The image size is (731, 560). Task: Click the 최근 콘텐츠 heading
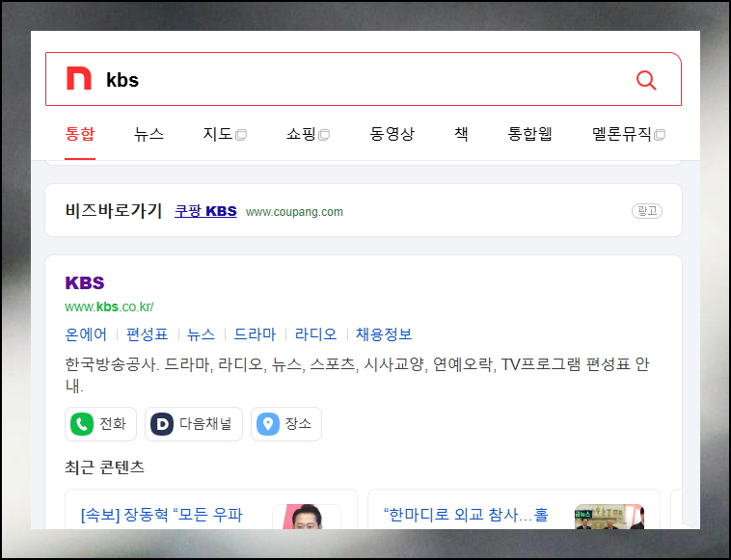pyautogui.click(x=104, y=467)
